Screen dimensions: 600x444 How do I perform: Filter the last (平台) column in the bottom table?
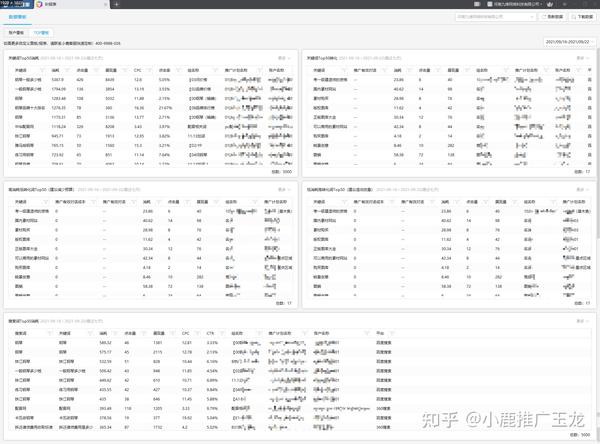391,333
